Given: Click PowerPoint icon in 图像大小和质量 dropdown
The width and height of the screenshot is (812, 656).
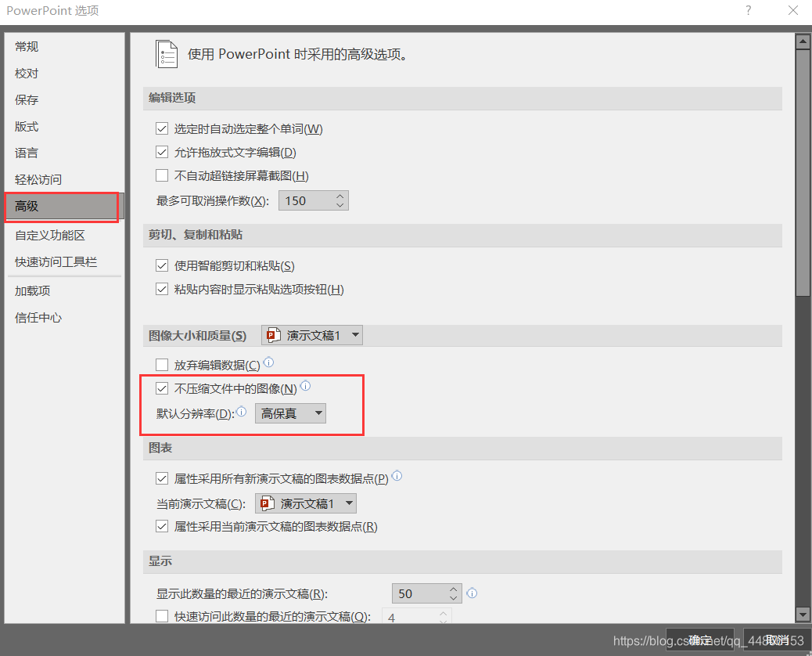Looking at the screenshot, I should click(x=274, y=336).
